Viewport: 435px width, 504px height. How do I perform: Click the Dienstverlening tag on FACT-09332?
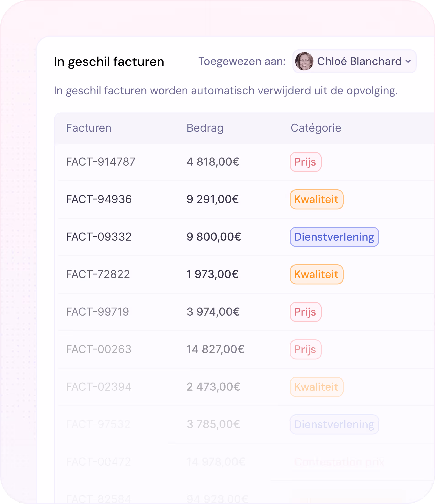pyautogui.click(x=334, y=237)
